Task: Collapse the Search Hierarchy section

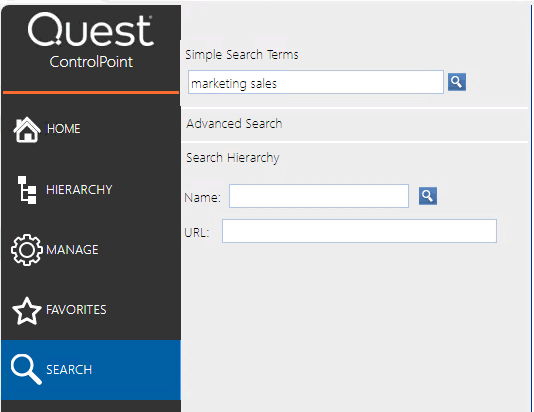Action: click(x=233, y=158)
